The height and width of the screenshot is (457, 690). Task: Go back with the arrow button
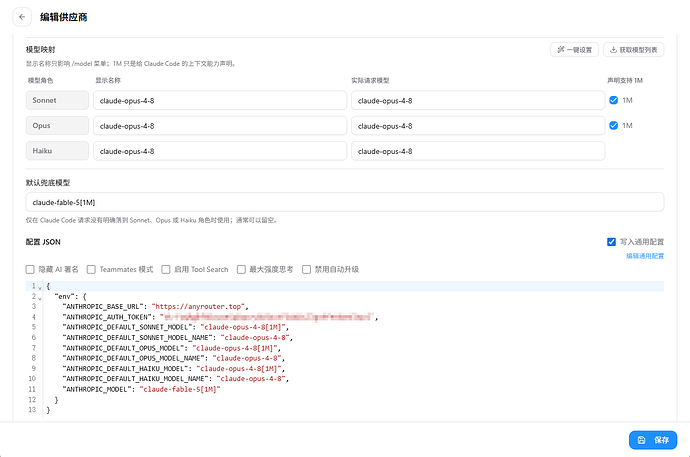[22, 17]
